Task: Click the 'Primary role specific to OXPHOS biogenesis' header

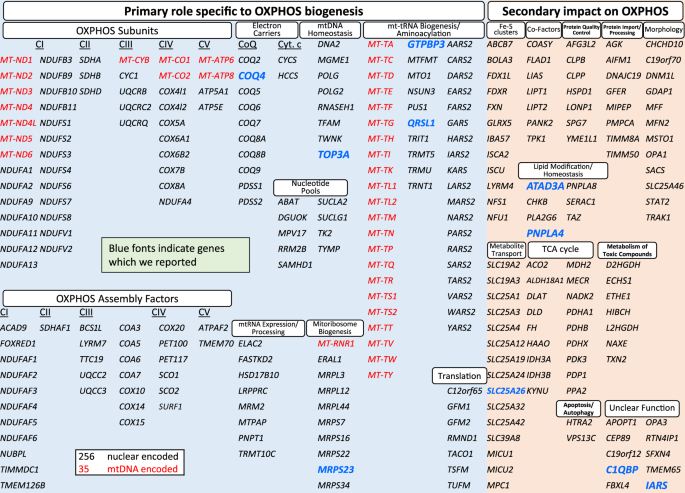Action: pos(243,11)
